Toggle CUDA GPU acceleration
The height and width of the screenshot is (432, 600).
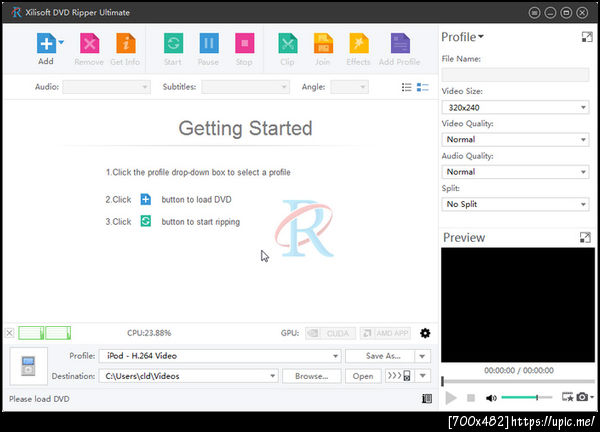[331, 333]
